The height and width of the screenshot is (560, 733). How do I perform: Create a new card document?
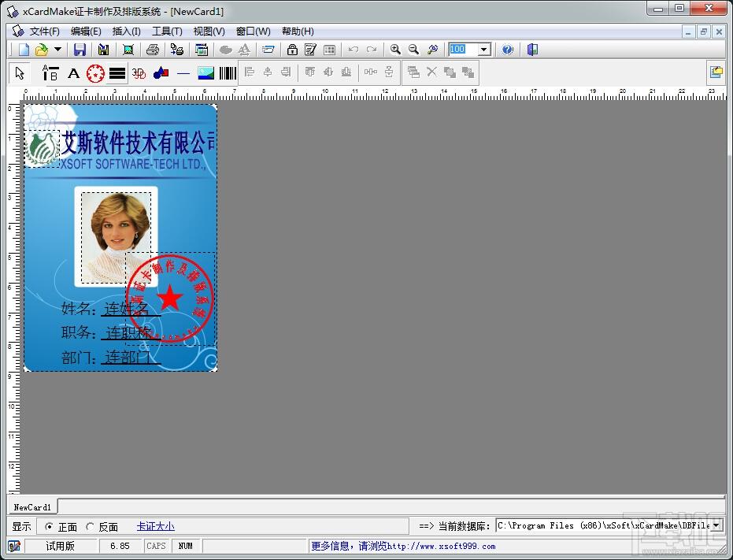click(24, 50)
